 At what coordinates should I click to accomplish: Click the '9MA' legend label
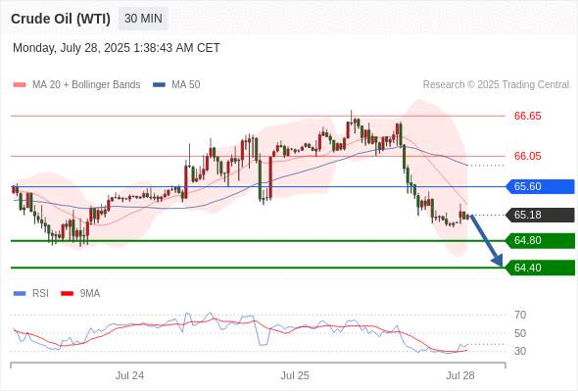90,294
